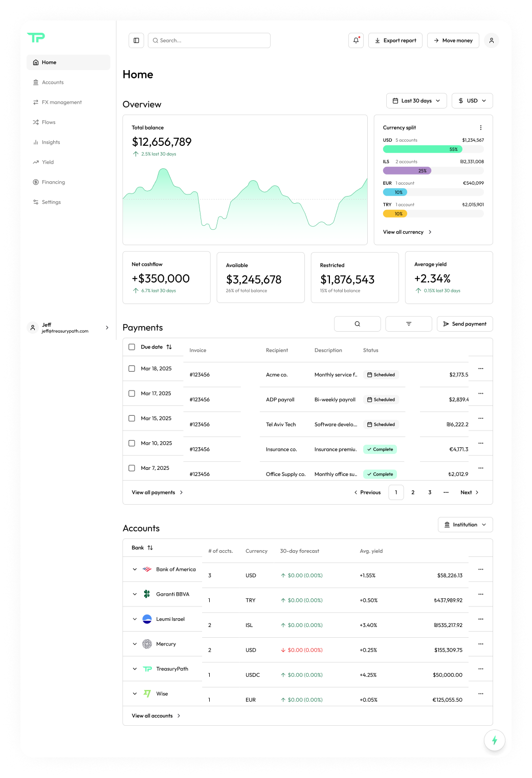Go to page 2 of payments pagination
The width and height of the screenshot is (532, 778).
click(413, 492)
